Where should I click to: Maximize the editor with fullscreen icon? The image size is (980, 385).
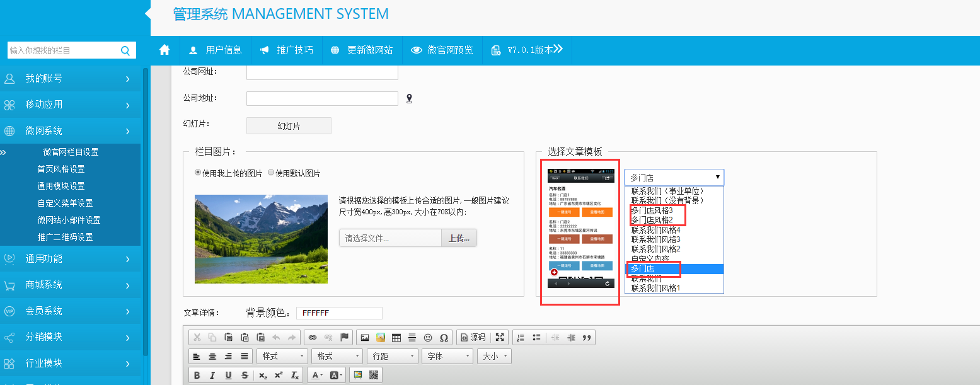500,338
